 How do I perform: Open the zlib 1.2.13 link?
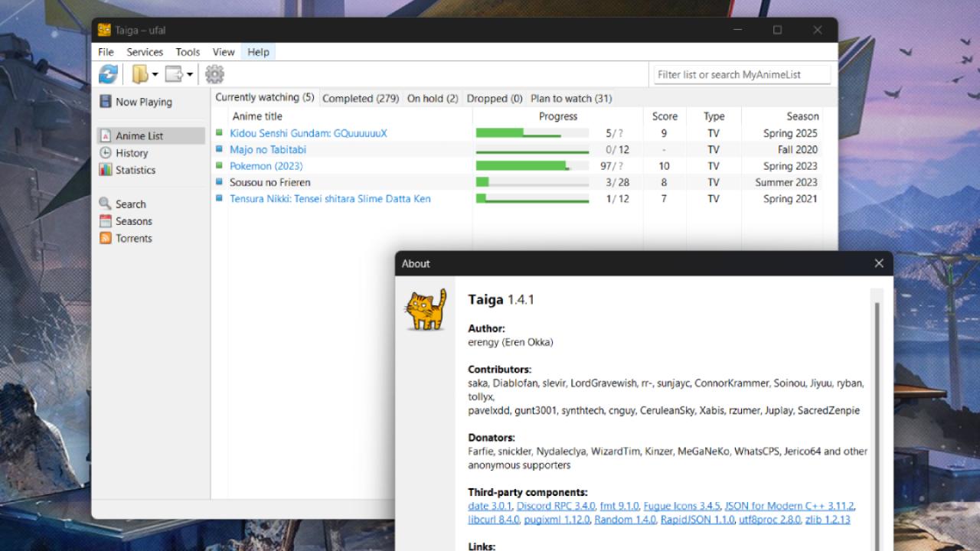[828, 520]
